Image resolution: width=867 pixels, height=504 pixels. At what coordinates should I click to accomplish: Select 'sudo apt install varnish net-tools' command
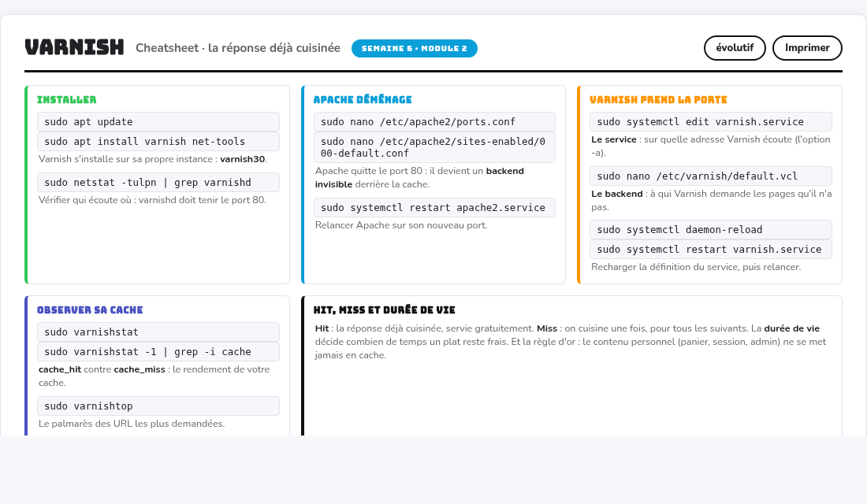158,142
